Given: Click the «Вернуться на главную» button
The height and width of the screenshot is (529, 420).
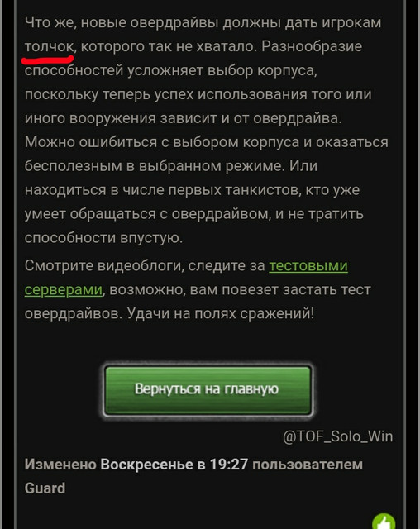Looking at the screenshot, I should (208, 390).
